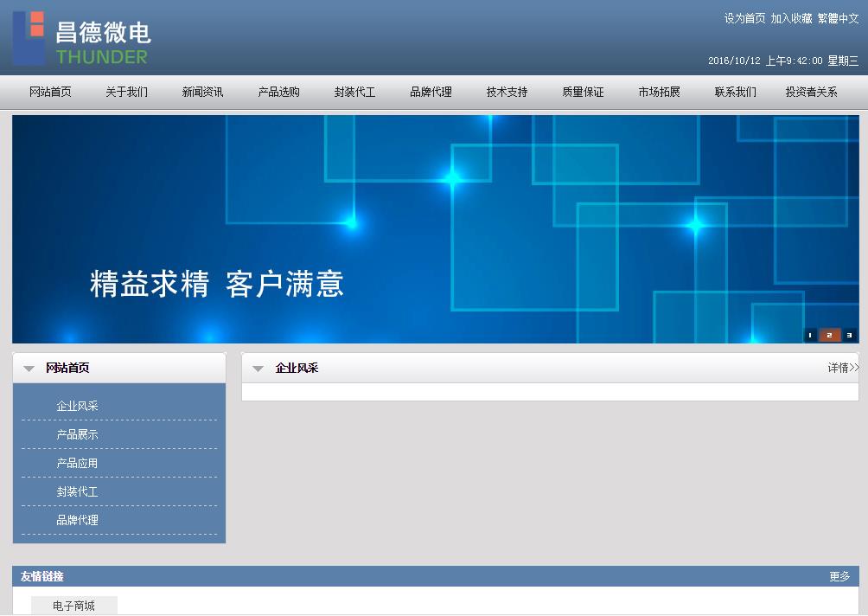Click the 网站首页 sidebar heading
868x616 pixels.
click(67, 368)
